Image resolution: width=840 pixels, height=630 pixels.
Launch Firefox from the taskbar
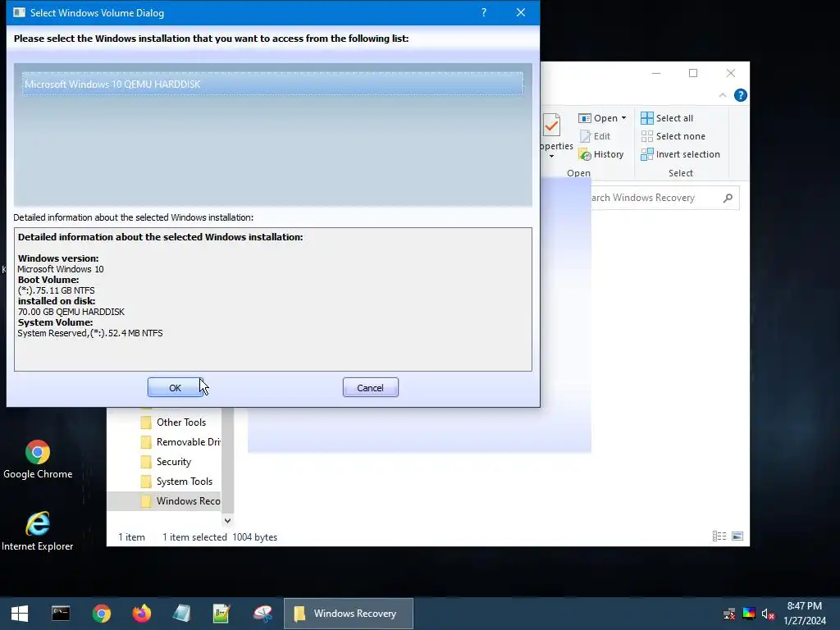[141, 614]
